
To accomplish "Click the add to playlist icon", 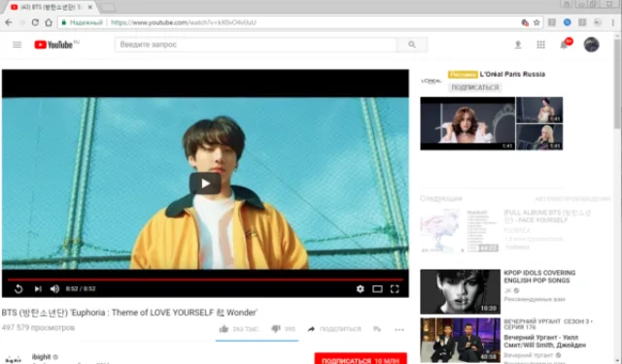I will click(377, 329).
